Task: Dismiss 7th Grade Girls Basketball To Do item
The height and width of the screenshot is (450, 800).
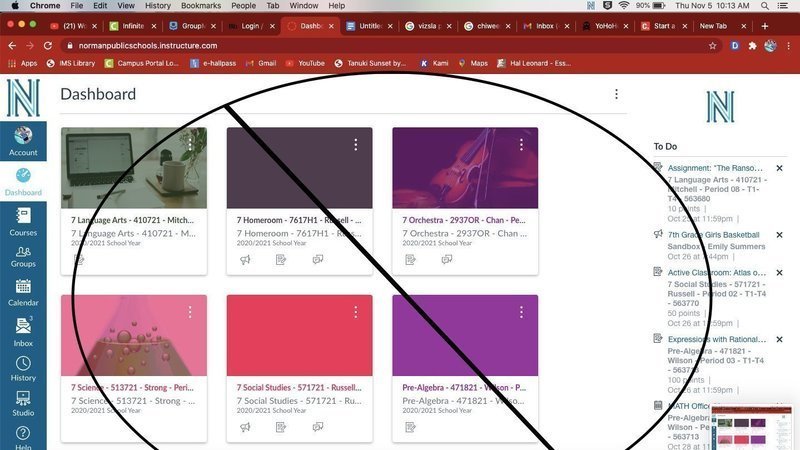Action: point(779,235)
